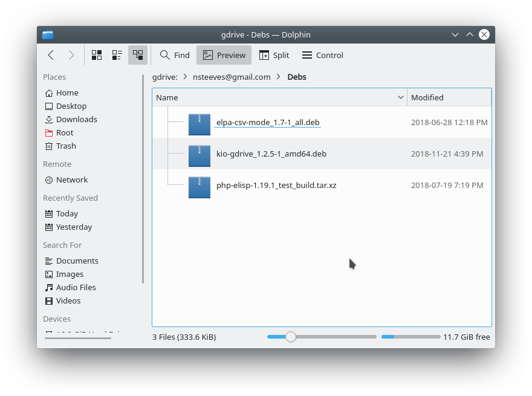Image resolution: width=532 pixels, height=396 pixels.
Task: Toggle the Preview button
Action: (224, 55)
